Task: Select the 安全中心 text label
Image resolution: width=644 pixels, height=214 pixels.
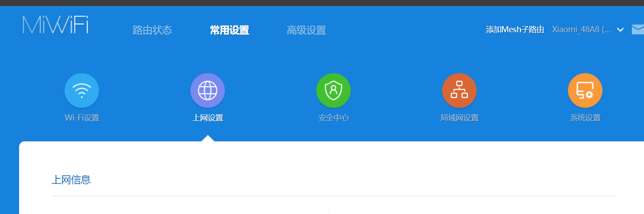Action: (333, 118)
